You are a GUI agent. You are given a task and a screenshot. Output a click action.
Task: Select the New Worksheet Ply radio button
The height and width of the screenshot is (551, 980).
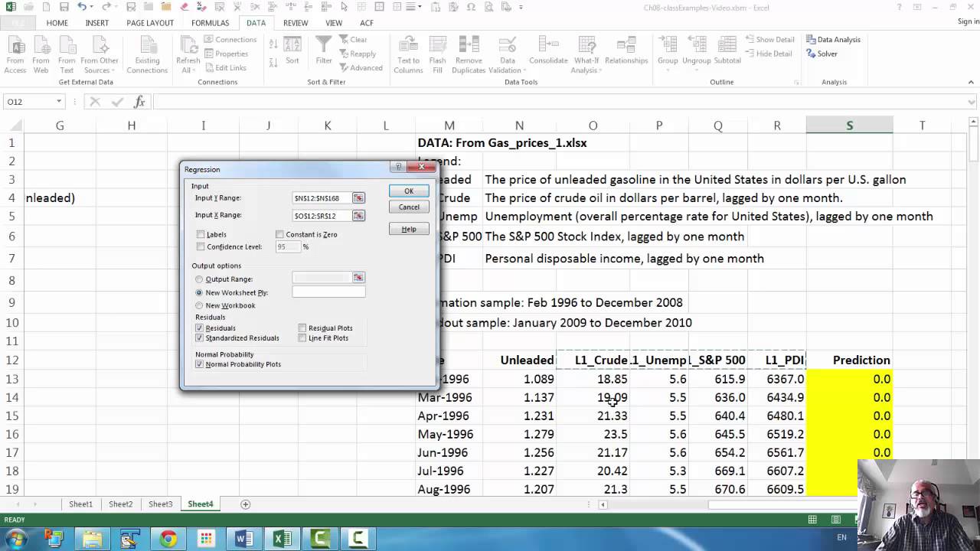200,292
